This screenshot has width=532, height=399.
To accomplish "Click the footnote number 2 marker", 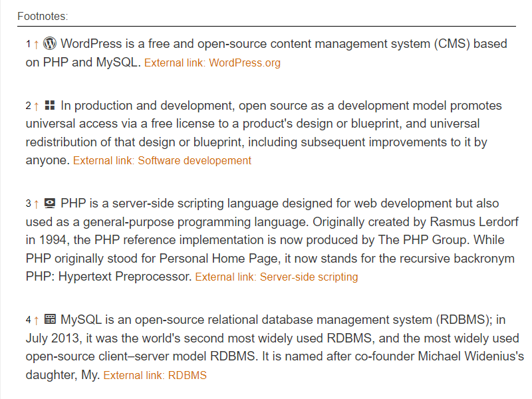I will click(x=29, y=106).
